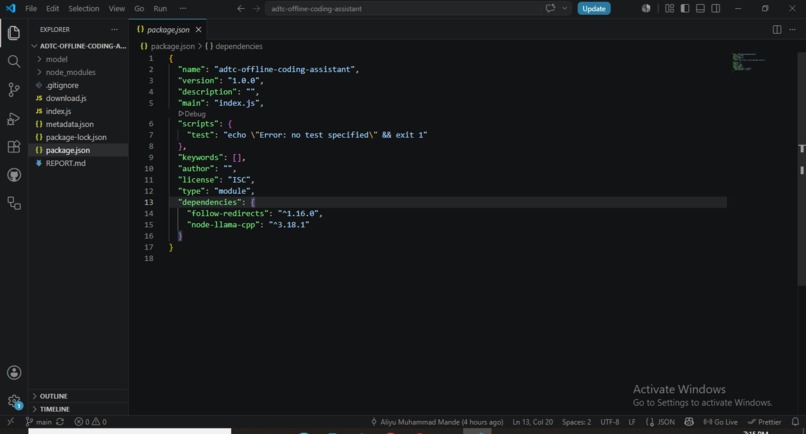Go back with navigation arrow

point(241,9)
